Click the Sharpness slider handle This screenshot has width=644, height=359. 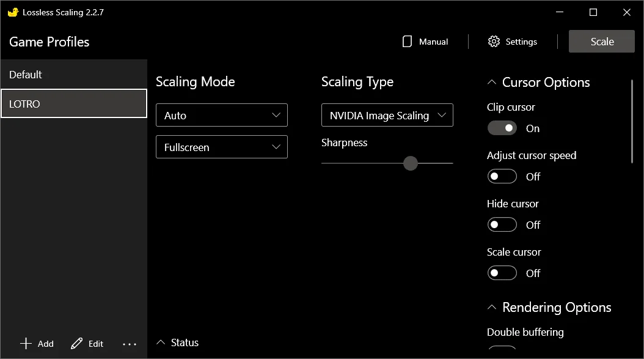(x=411, y=163)
